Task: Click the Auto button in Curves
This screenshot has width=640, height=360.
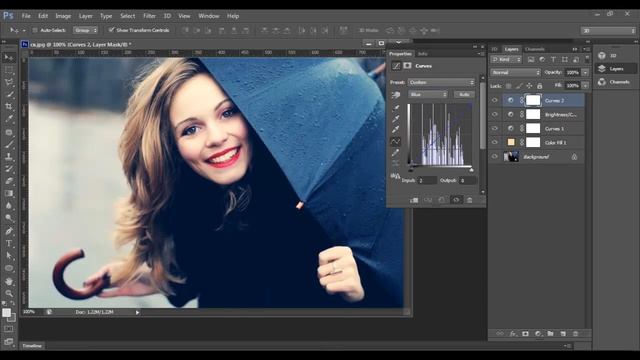Action: coord(464,94)
